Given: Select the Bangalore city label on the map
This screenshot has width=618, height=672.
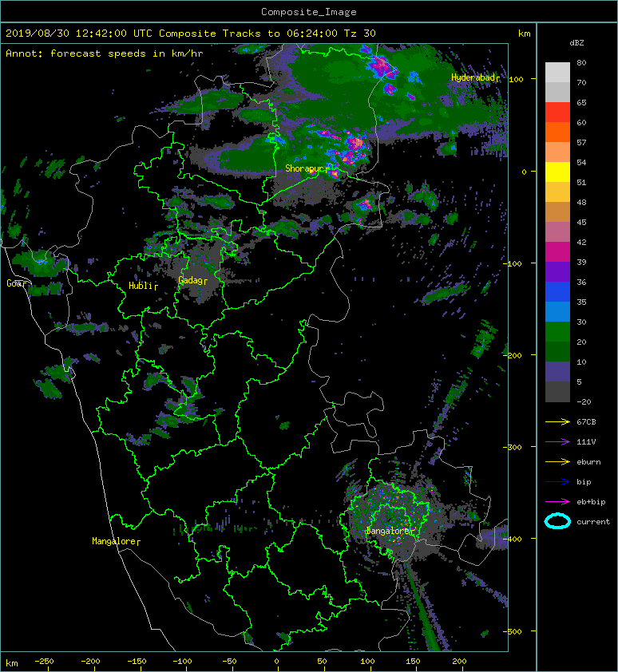Looking at the screenshot, I should click(390, 531).
